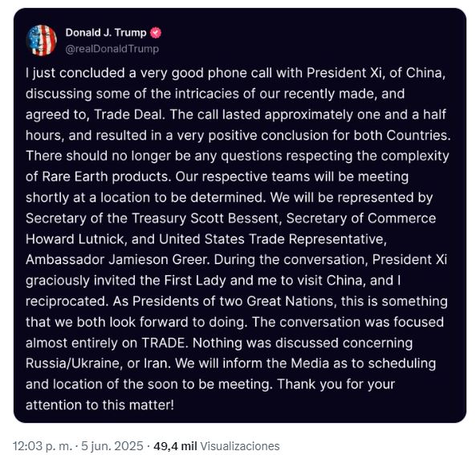Open the 12:03 p. m. timestamp

pos(43,446)
